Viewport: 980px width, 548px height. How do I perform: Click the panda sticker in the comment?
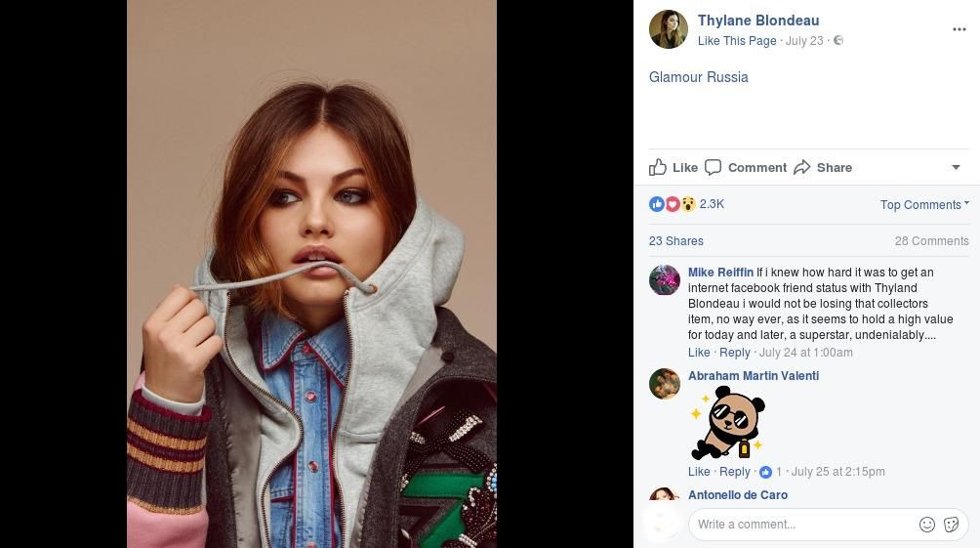[728, 422]
